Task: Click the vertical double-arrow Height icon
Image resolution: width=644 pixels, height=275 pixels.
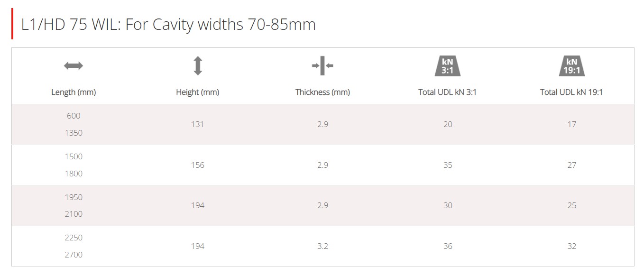Action: tap(198, 66)
